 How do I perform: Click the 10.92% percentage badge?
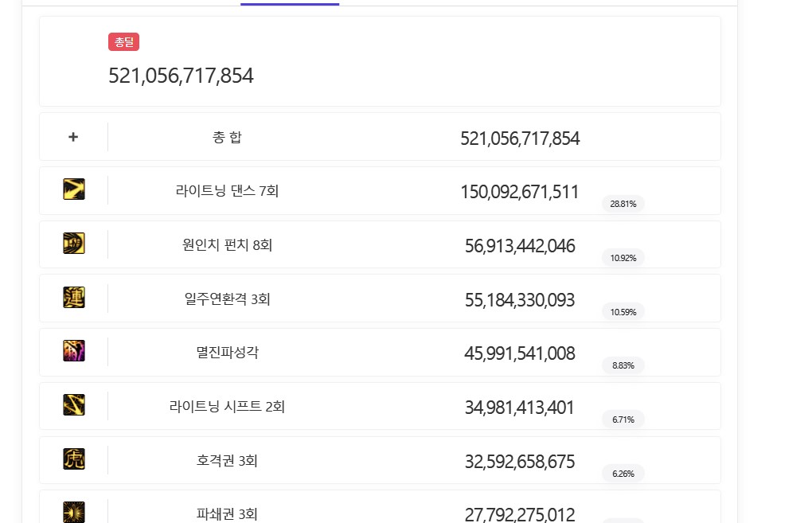pos(623,258)
